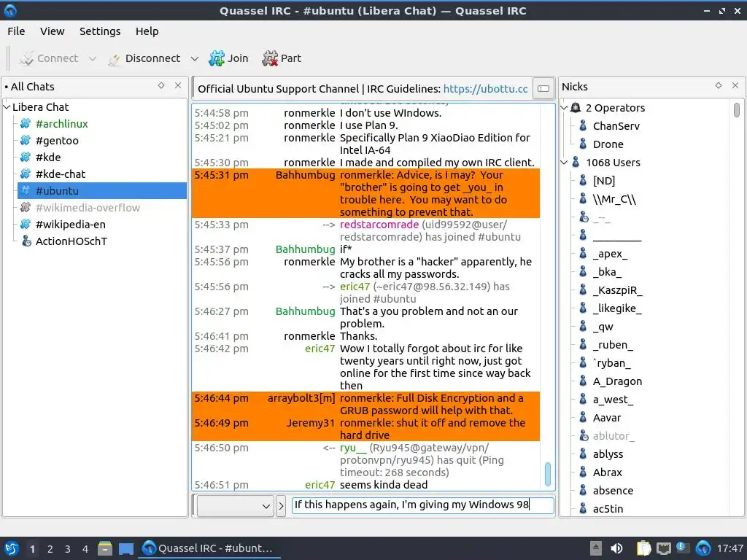Select the user ac5tin in Nicks
The height and width of the screenshot is (560, 747).
[608, 508]
